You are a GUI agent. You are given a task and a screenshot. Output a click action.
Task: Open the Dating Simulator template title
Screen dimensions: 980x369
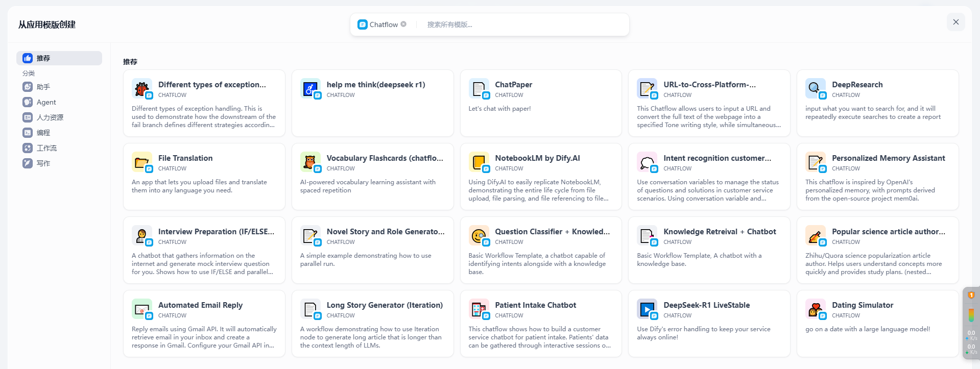tap(863, 305)
